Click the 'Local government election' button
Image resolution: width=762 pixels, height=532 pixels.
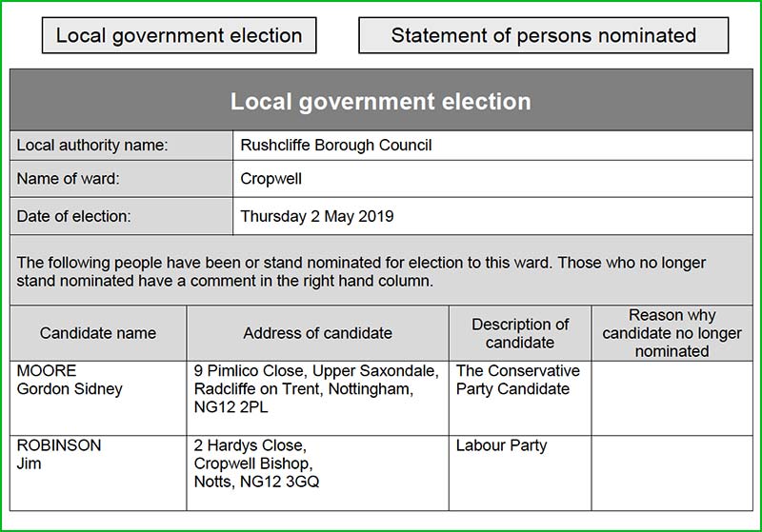tap(179, 36)
